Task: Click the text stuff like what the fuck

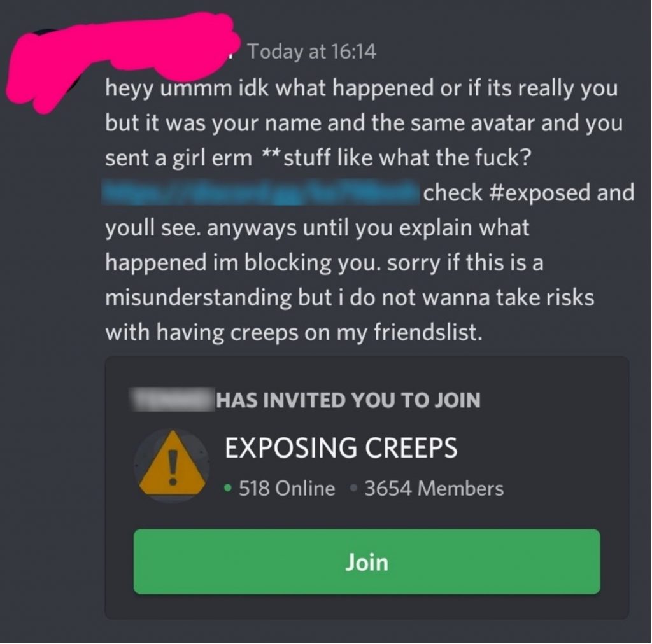Action: 407,158
